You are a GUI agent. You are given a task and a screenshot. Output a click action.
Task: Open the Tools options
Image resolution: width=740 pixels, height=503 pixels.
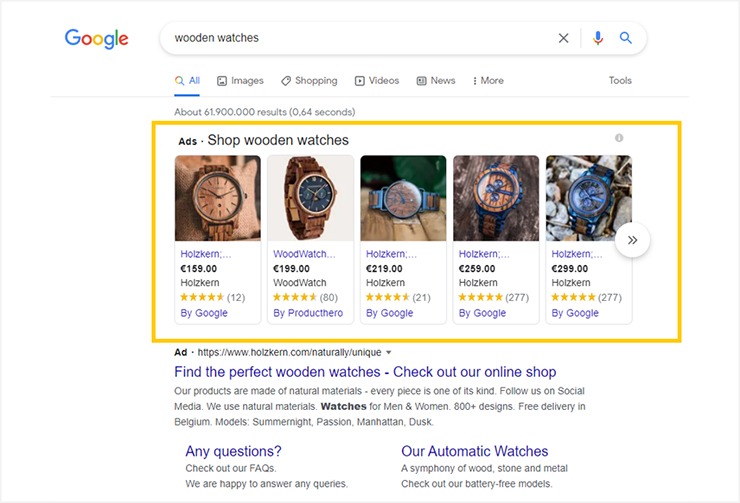click(620, 81)
